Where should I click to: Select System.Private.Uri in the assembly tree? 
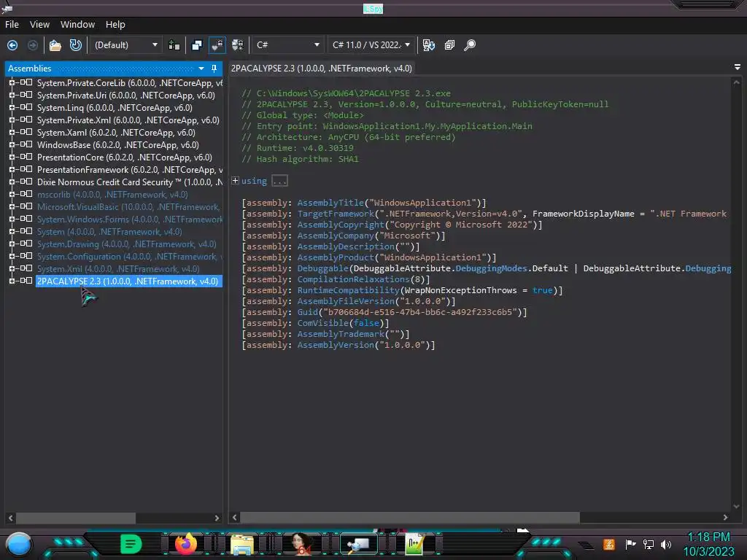125,96
